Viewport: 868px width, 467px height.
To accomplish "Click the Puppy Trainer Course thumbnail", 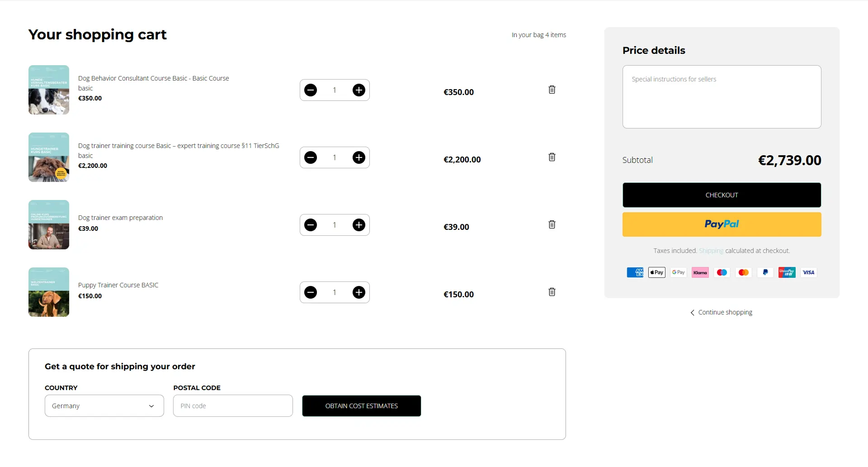I will pos(48,292).
